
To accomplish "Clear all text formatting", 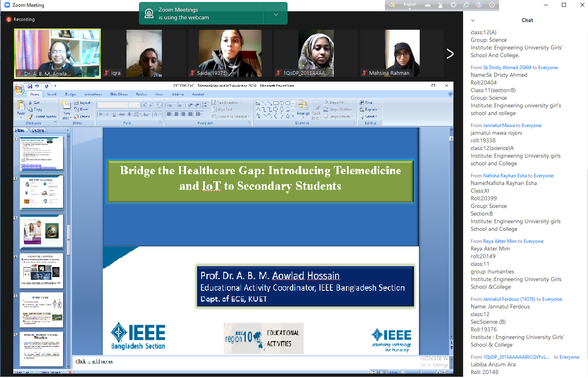I will (x=159, y=105).
